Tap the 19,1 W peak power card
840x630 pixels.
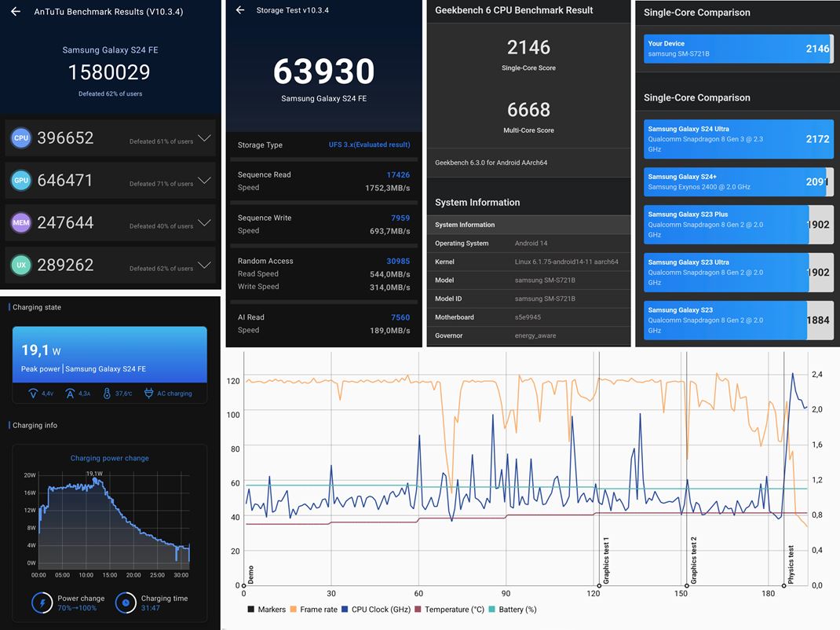click(109, 354)
